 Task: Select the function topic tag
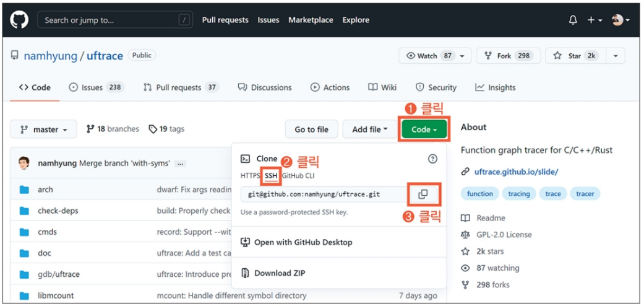[479, 194]
